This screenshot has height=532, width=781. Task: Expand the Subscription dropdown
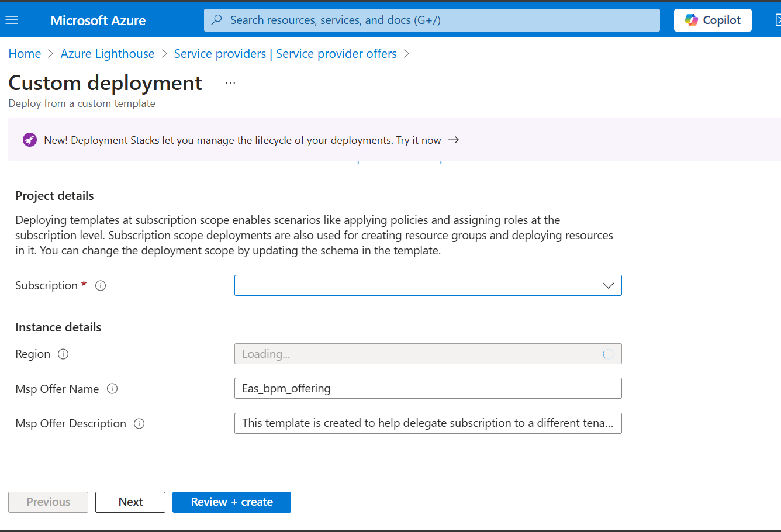(428, 285)
